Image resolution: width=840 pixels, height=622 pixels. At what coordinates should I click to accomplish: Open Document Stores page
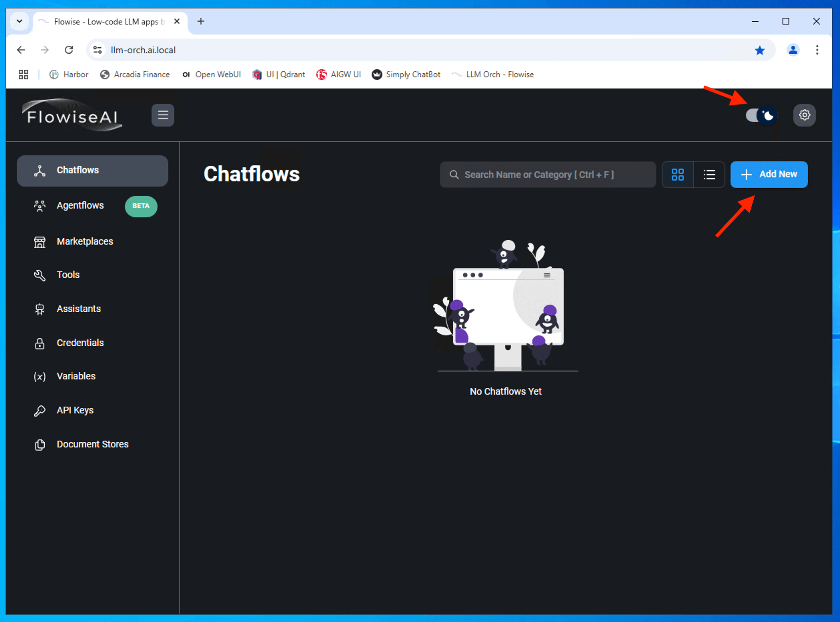click(x=93, y=444)
